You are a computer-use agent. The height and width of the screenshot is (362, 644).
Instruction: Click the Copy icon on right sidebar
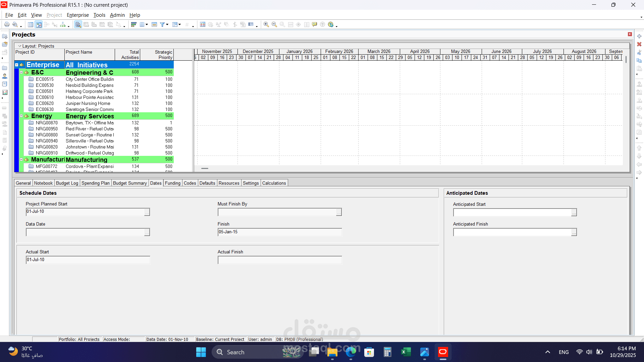(x=639, y=60)
